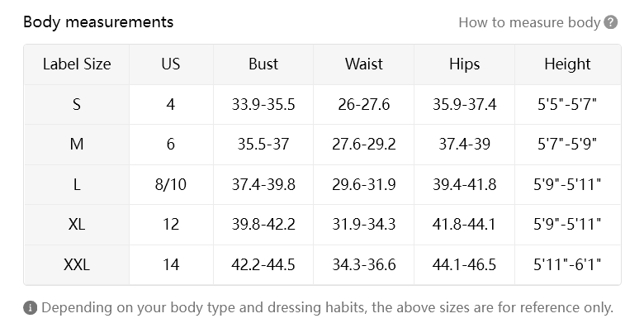Image resolution: width=644 pixels, height=323 pixels.
Task: Click the 8/10 US size cell
Action: tap(171, 184)
